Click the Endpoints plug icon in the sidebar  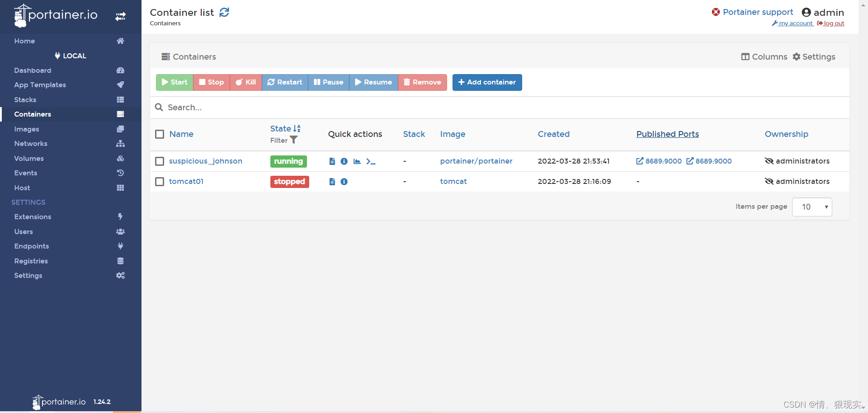pos(120,246)
